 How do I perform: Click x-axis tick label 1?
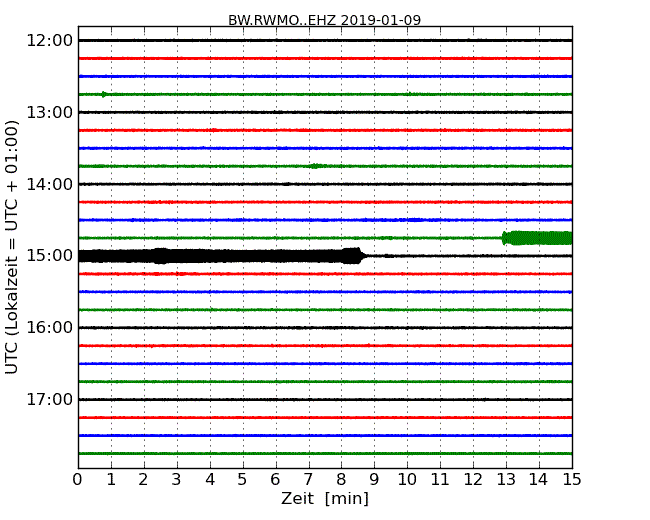(111, 480)
